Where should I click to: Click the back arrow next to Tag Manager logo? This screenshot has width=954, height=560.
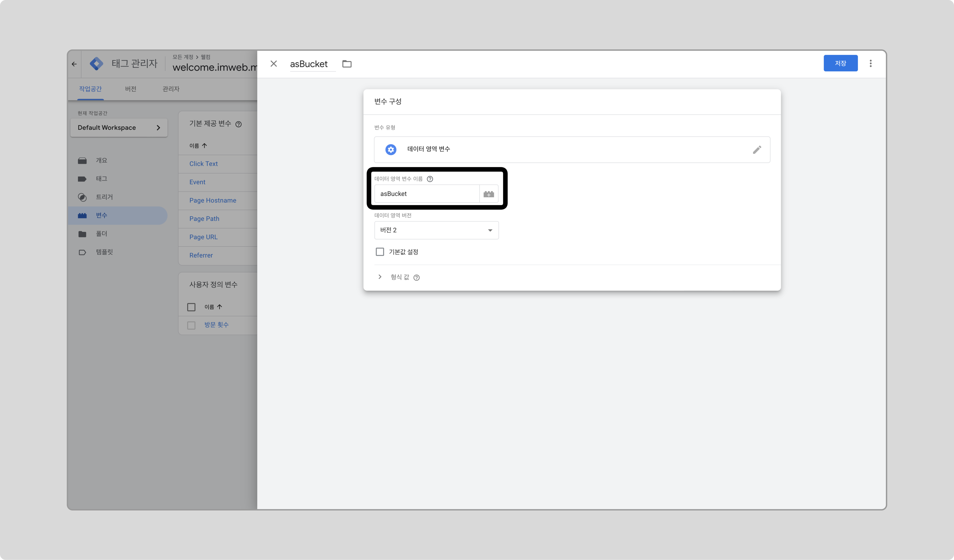click(74, 64)
